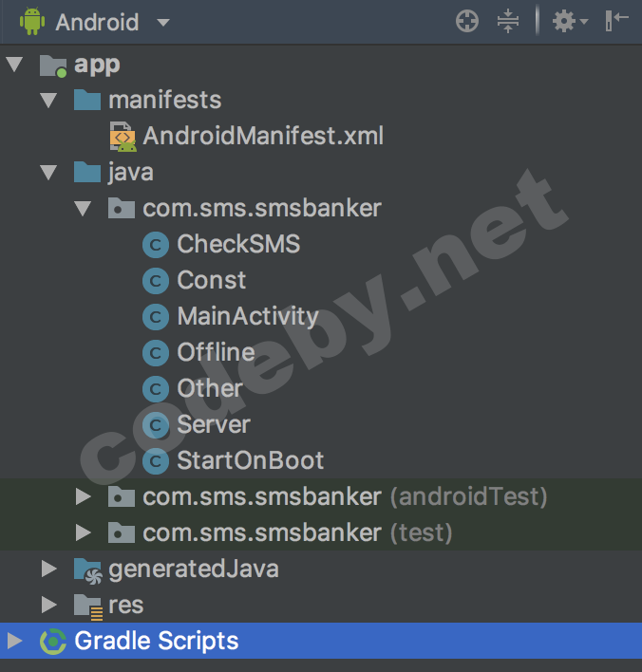Viewport: 642px width, 672px height.
Task: Collapse the manifests folder
Action: 48,101
